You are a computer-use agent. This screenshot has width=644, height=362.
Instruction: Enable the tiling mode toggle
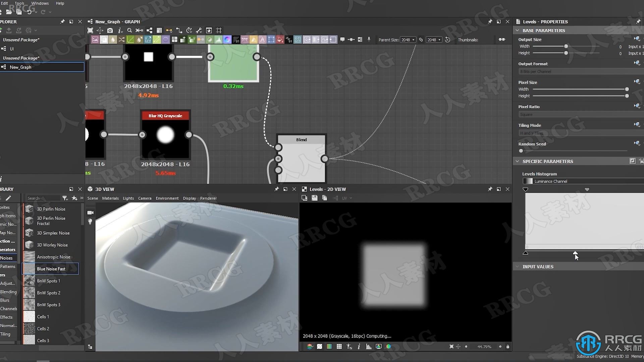pyautogui.click(x=636, y=125)
